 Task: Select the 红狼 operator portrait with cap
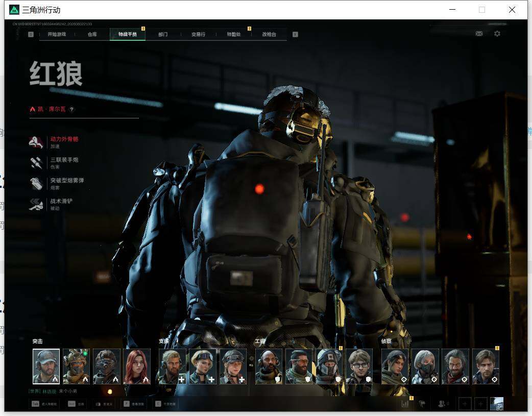point(46,366)
